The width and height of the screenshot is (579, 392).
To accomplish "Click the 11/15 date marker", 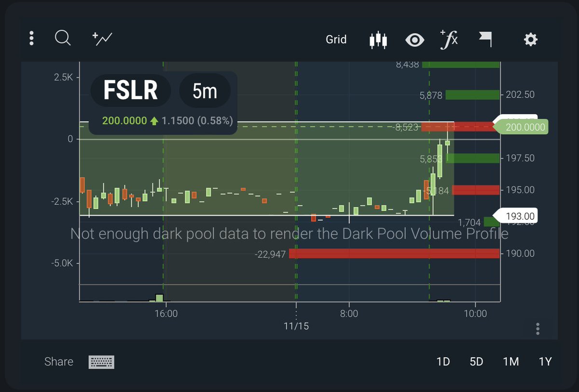I will (x=296, y=326).
